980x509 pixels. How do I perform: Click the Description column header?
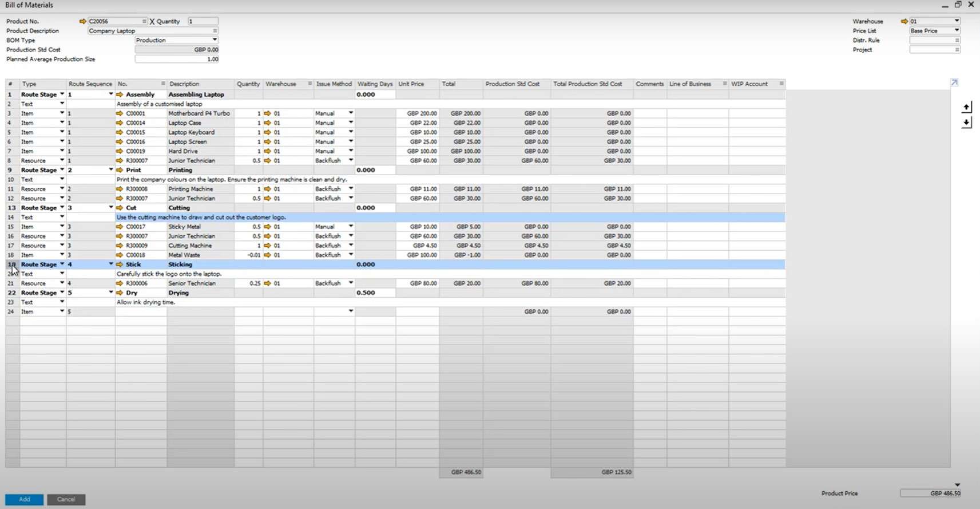200,84
